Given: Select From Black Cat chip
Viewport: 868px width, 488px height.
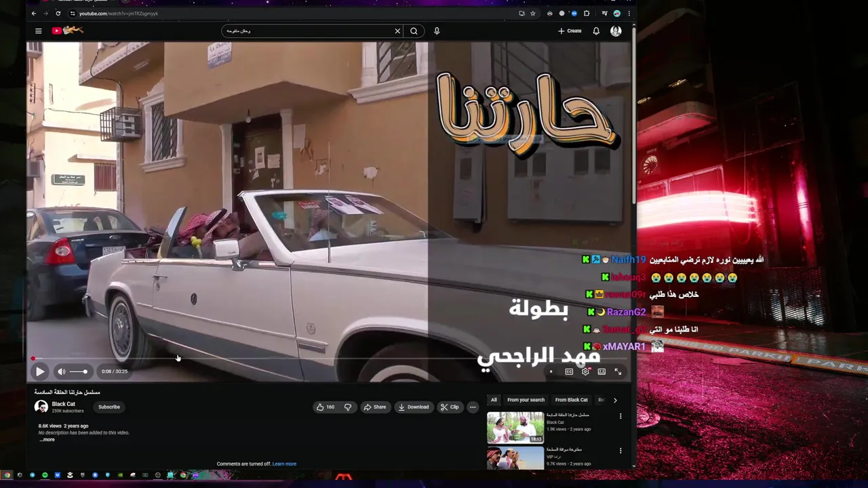Looking at the screenshot, I should pos(572,400).
